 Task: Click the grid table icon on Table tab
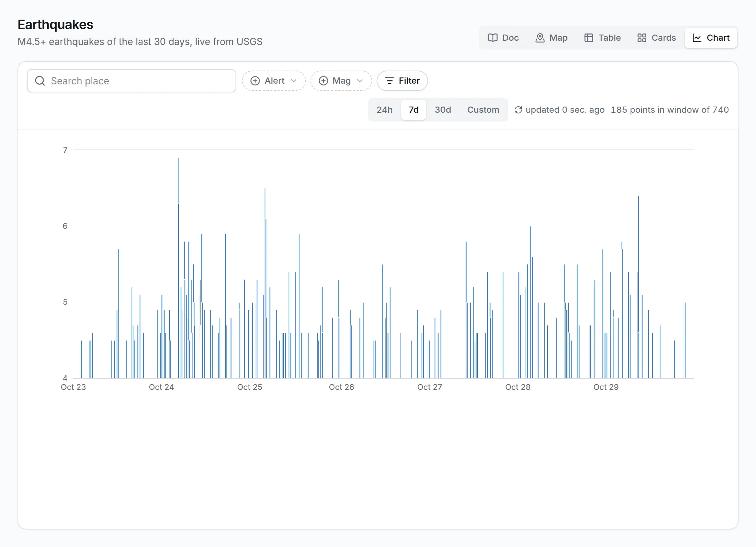point(589,38)
